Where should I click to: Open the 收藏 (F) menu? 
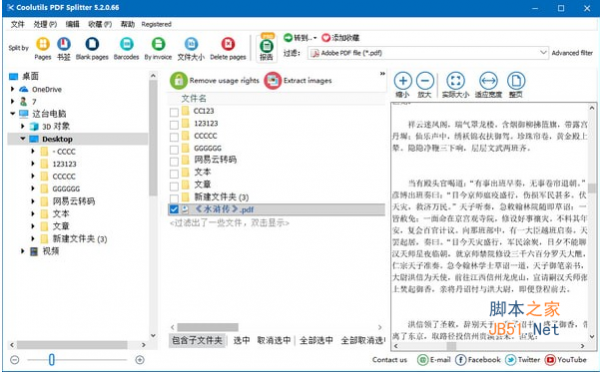pyautogui.click(x=100, y=24)
